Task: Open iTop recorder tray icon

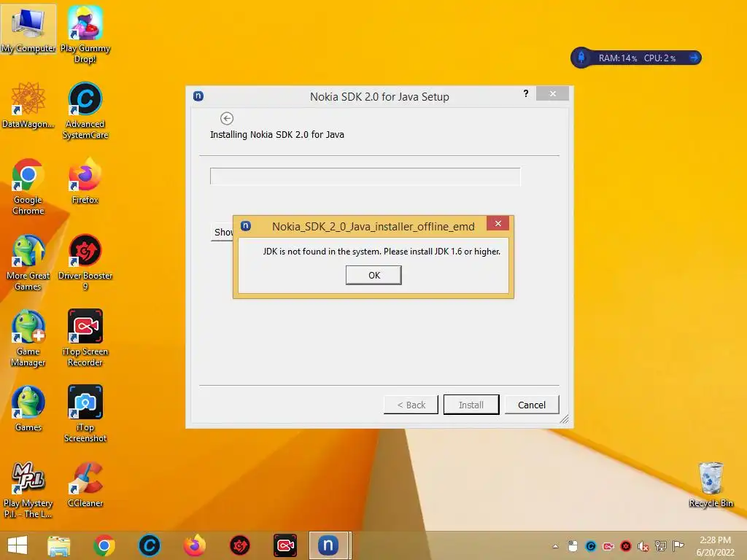Action: coord(608,546)
